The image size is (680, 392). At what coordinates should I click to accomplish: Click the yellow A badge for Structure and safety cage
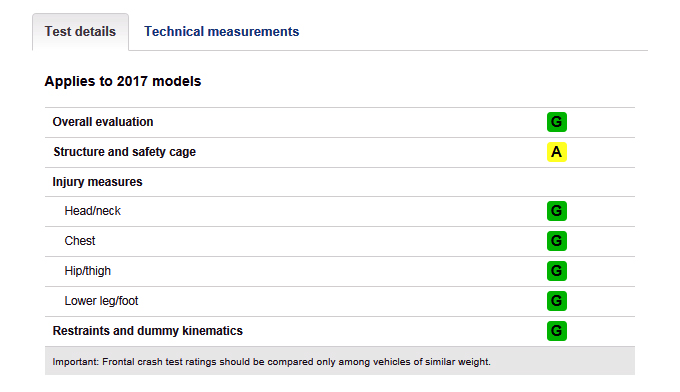(556, 152)
